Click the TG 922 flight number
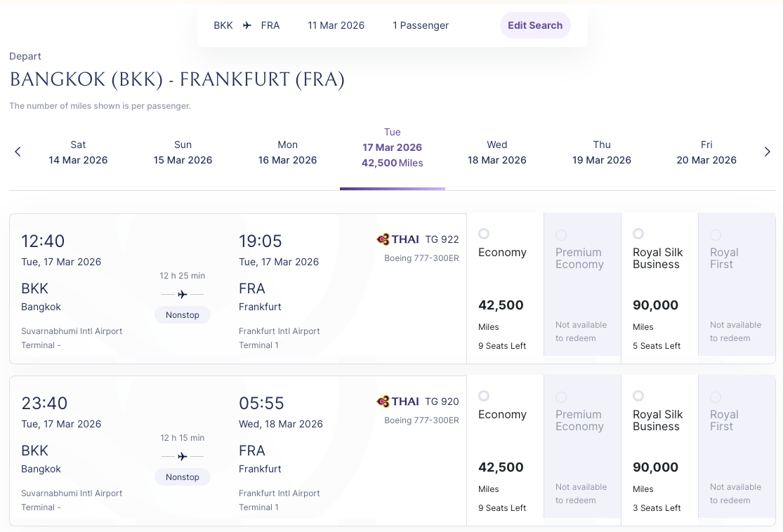This screenshot has width=783, height=532. 442,239
